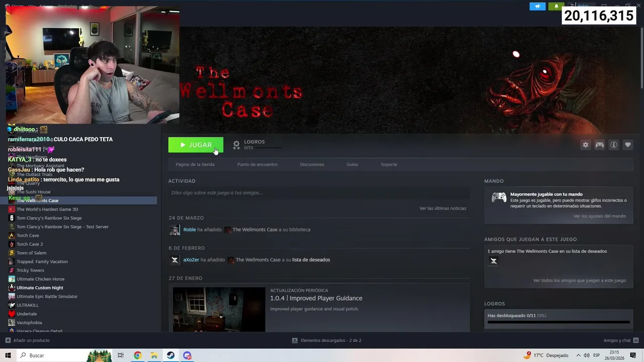644x362 pixels.
Task: Select Tom Clancy's Rainbow Six Siege in library
Action: click(49, 218)
